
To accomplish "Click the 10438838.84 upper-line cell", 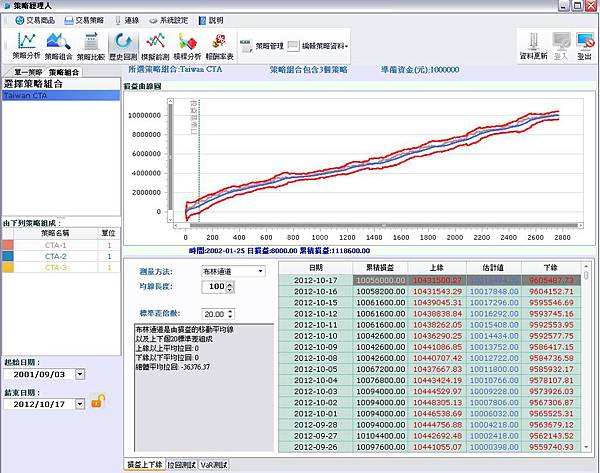I will point(437,313).
